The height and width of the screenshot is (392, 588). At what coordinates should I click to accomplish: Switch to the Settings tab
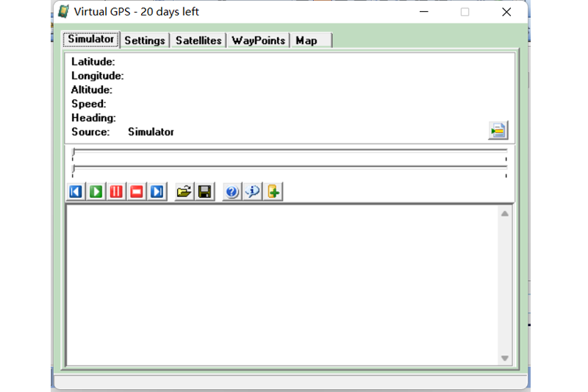(145, 40)
